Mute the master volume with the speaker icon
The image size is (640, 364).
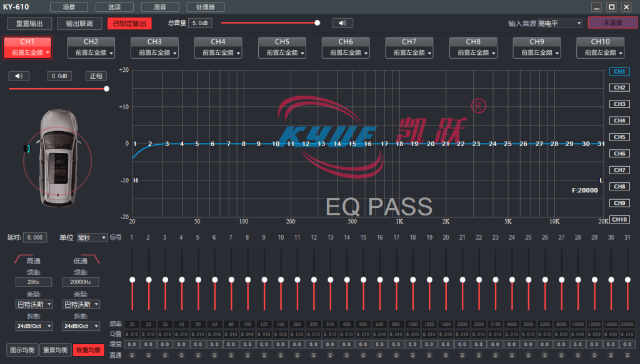342,23
